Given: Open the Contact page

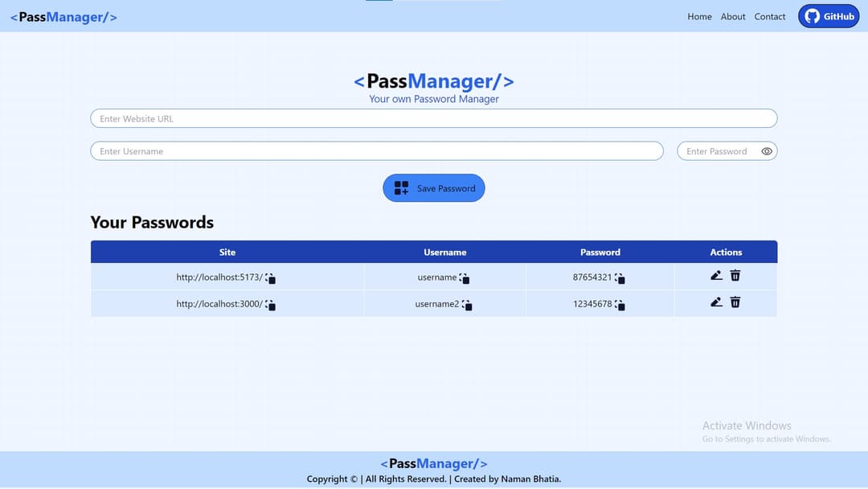Looking at the screenshot, I should point(769,16).
